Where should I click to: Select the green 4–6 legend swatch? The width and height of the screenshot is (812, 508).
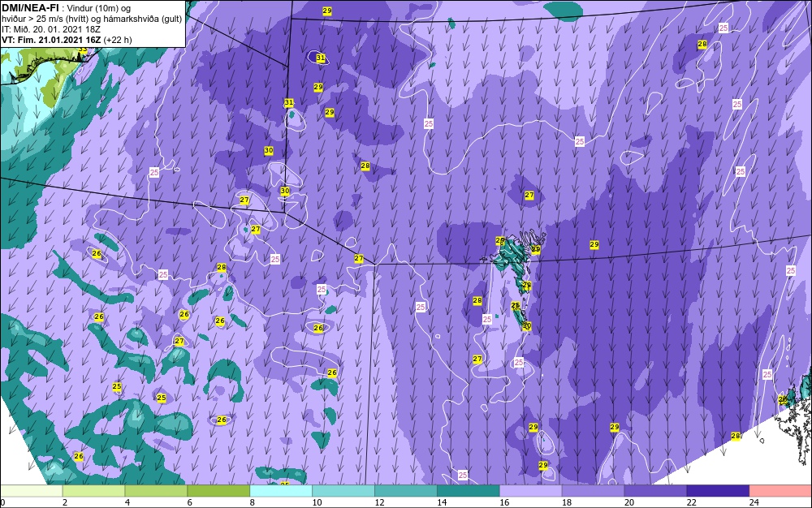click(156, 491)
